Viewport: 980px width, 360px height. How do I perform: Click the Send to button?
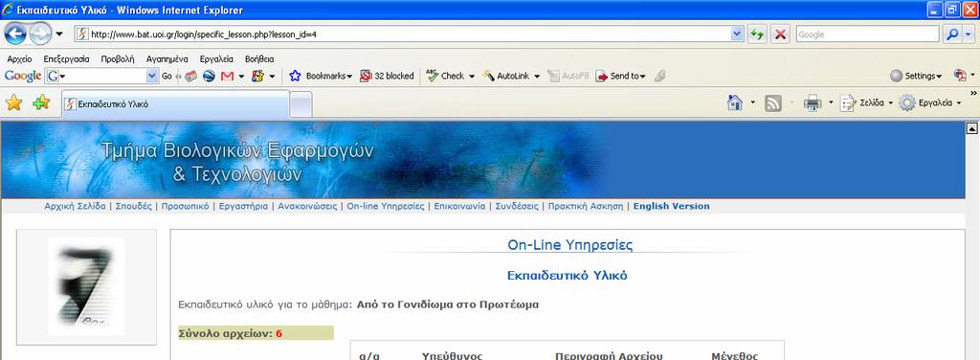point(620,76)
